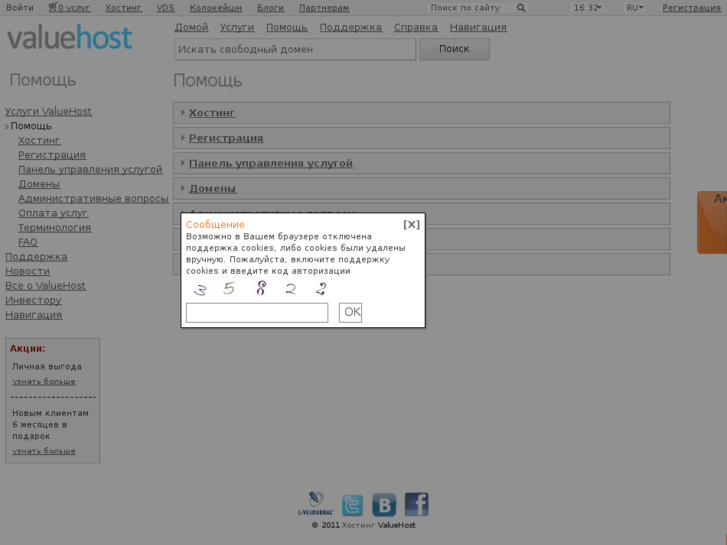727x545 pixels.
Task: Click 'узнать больше' under Личная выгода
Action: [x=44, y=382]
